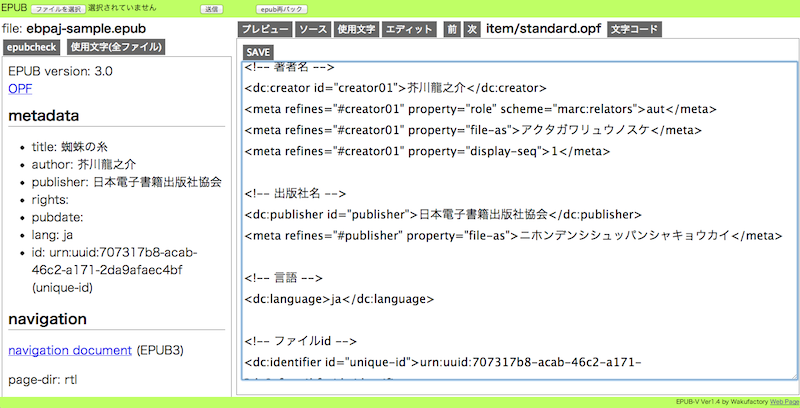The image size is (800, 408).
Task: Open 使用文字(全ファイル) character list
Action: (x=115, y=46)
